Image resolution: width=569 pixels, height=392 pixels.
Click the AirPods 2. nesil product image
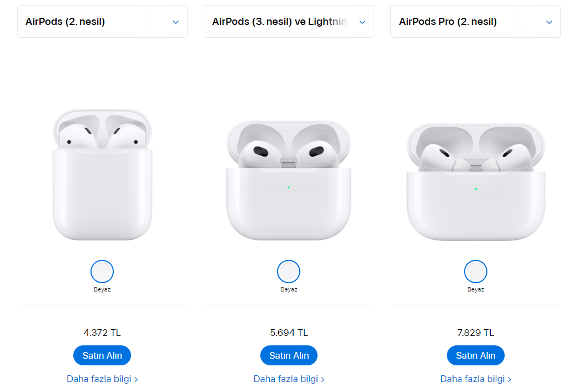pos(102,175)
